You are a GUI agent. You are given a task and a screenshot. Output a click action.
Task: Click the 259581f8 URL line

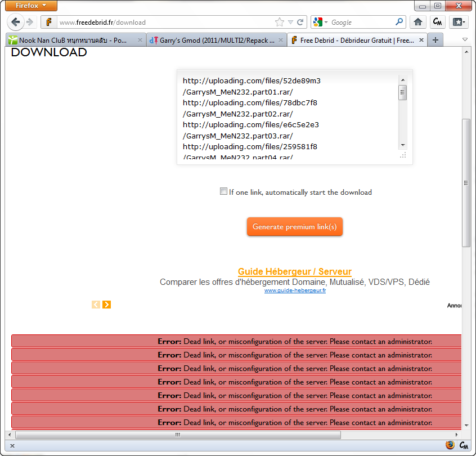pos(250,147)
